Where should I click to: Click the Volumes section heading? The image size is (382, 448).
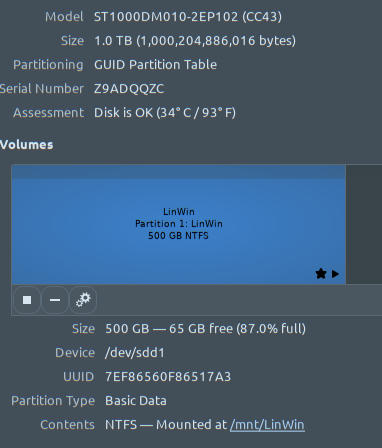(x=26, y=145)
